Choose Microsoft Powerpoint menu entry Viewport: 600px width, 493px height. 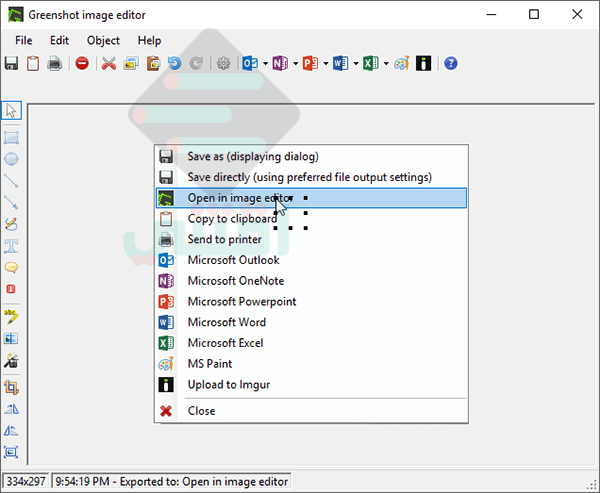tap(311, 301)
